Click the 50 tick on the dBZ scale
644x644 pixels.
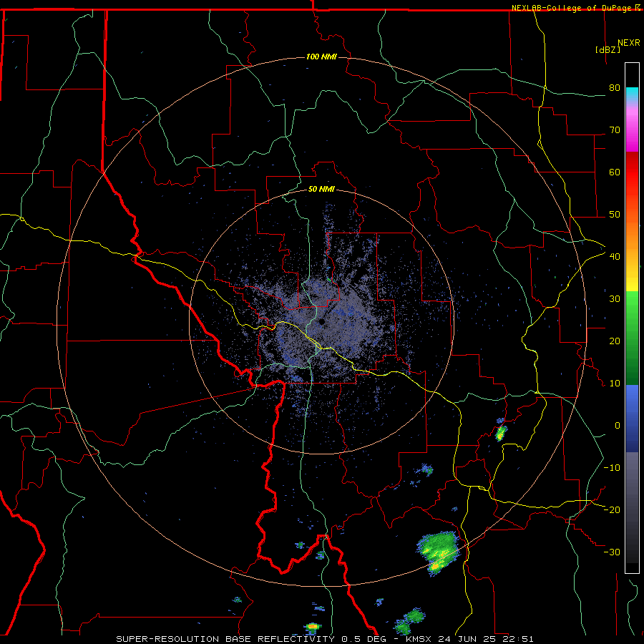point(615,215)
